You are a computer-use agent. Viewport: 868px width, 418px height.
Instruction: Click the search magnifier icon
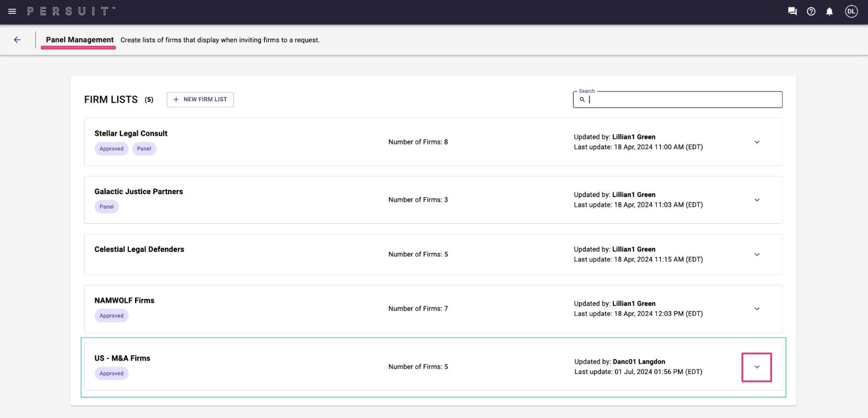coord(582,99)
